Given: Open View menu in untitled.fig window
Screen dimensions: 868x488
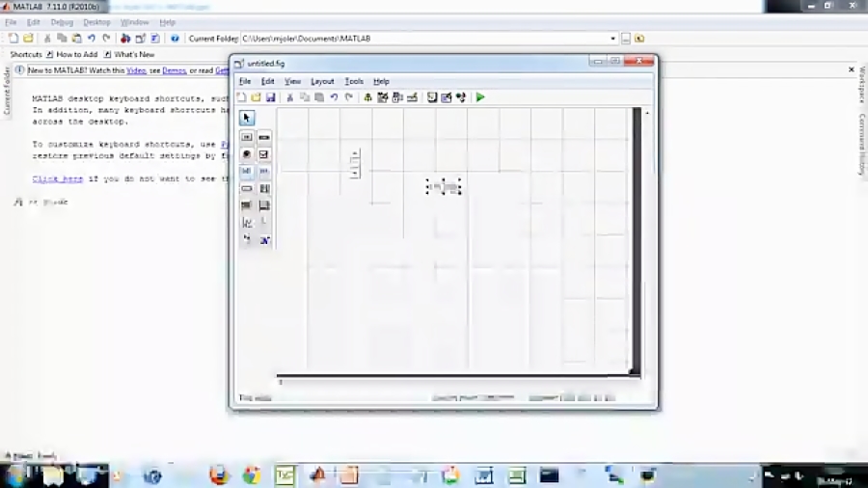Looking at the screenshot, I should (x=292, y=81).
